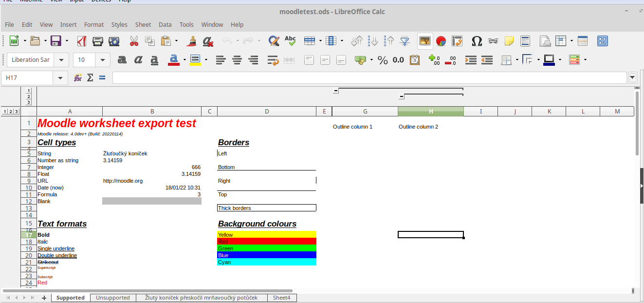
Task: Add a decimal place
Action: click(435, 60)
